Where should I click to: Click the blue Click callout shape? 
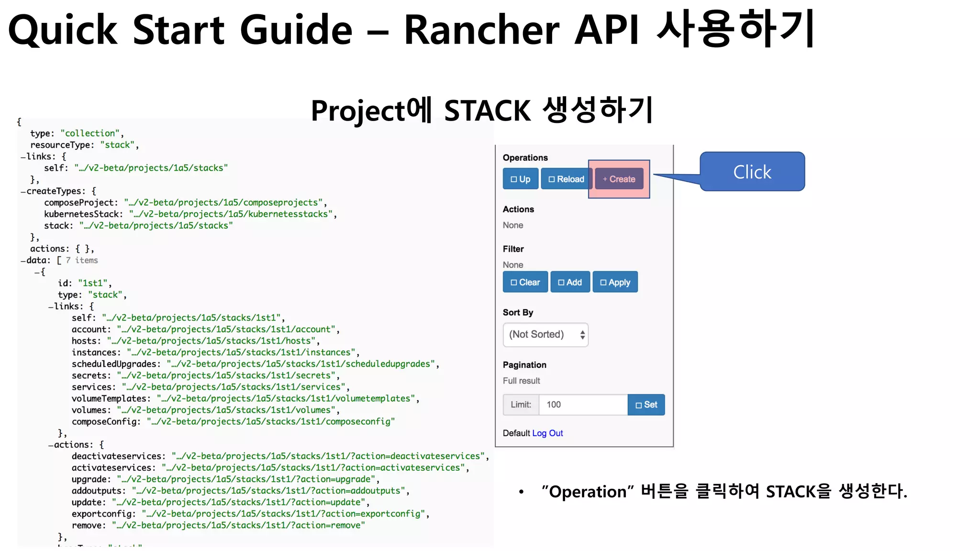pyautogui.click(x=752, y=172)
